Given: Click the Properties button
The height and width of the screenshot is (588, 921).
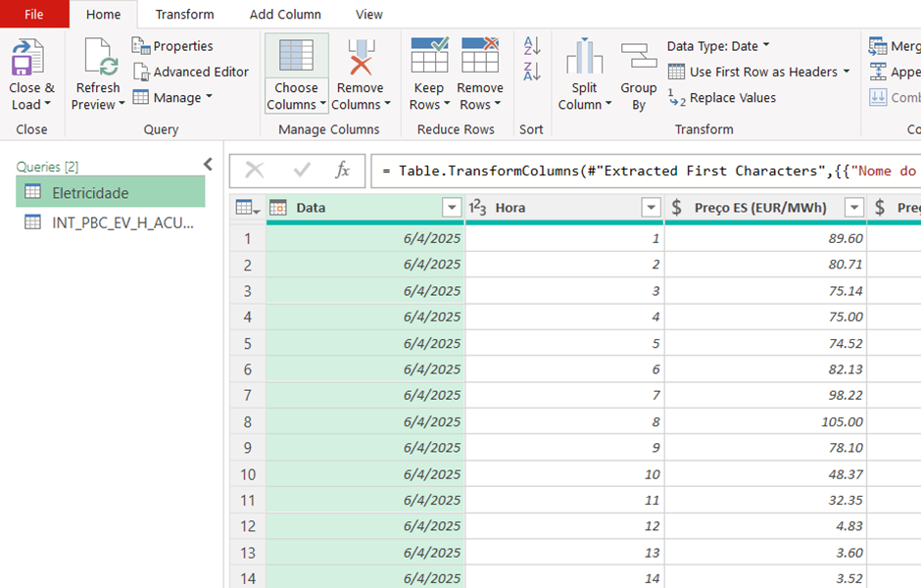Looking at the screenshot, I should point(172,46).
